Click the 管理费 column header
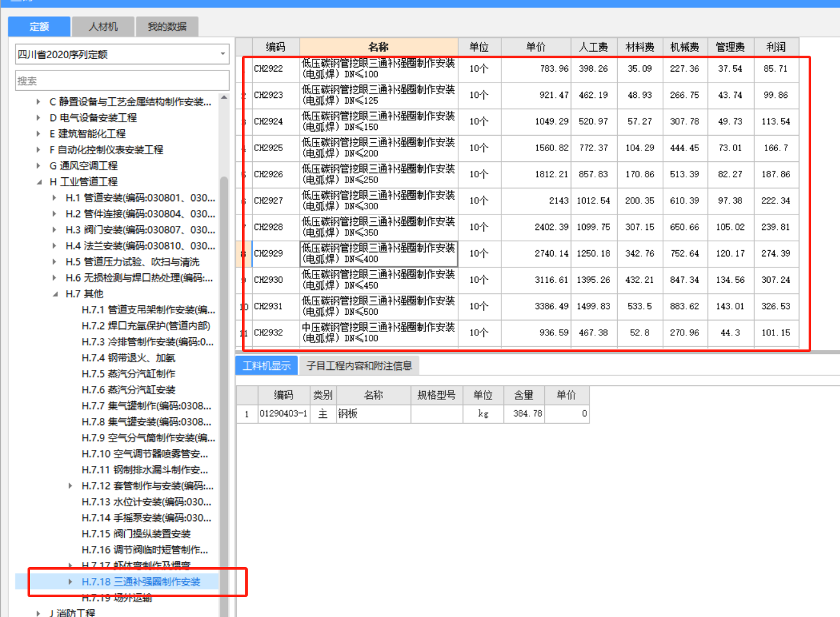Screen dimensions: 840x617 (731, 47)
